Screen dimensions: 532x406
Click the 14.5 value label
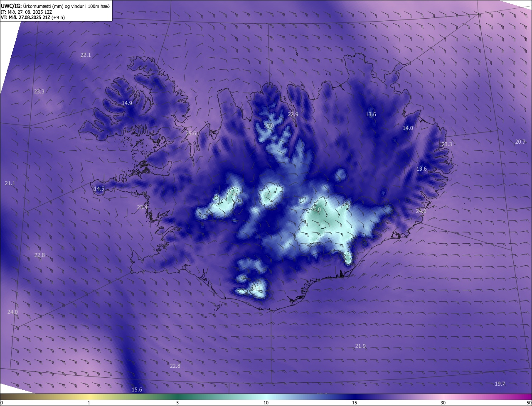pyautogui.click(x=99, y=188)
